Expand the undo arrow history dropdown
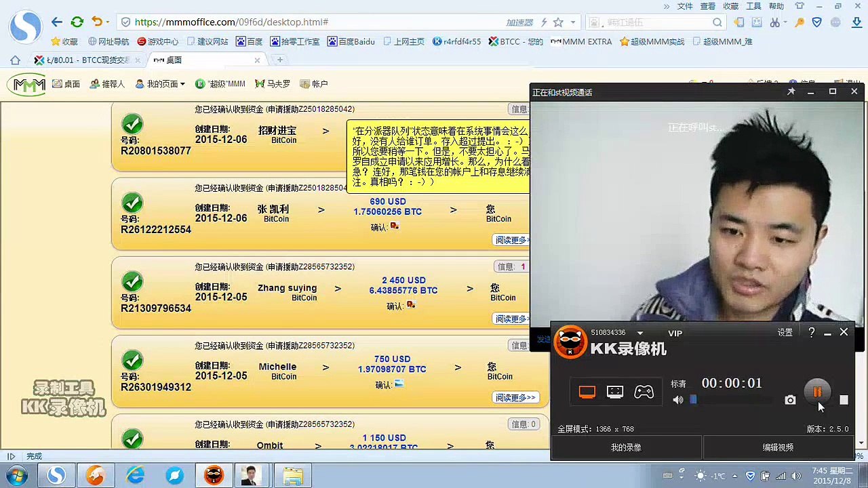Screen dimensions: 868x488 pyautogui.click(x=108, y=22)
